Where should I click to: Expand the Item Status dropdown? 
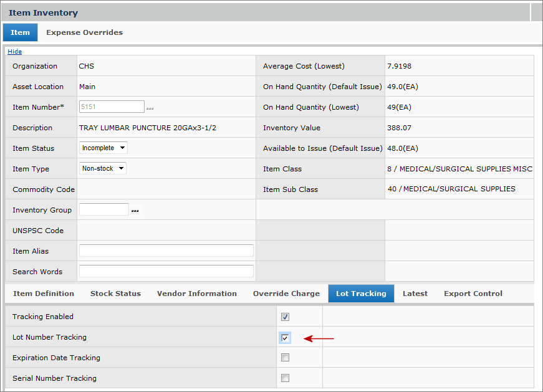point(103,148)
